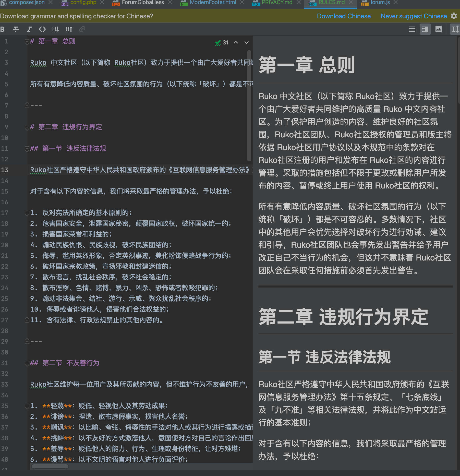Collapse list end fold at line 27
Image resolution: width=460 pixels, height=476 pixels.
[x=27, y=320]
